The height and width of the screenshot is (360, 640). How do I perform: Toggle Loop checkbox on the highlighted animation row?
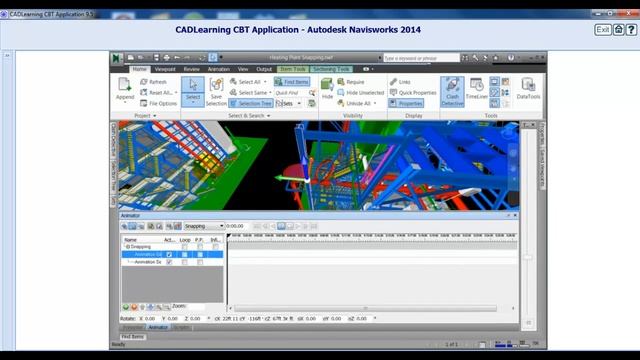pyautogui.click(x=184, y=255)
